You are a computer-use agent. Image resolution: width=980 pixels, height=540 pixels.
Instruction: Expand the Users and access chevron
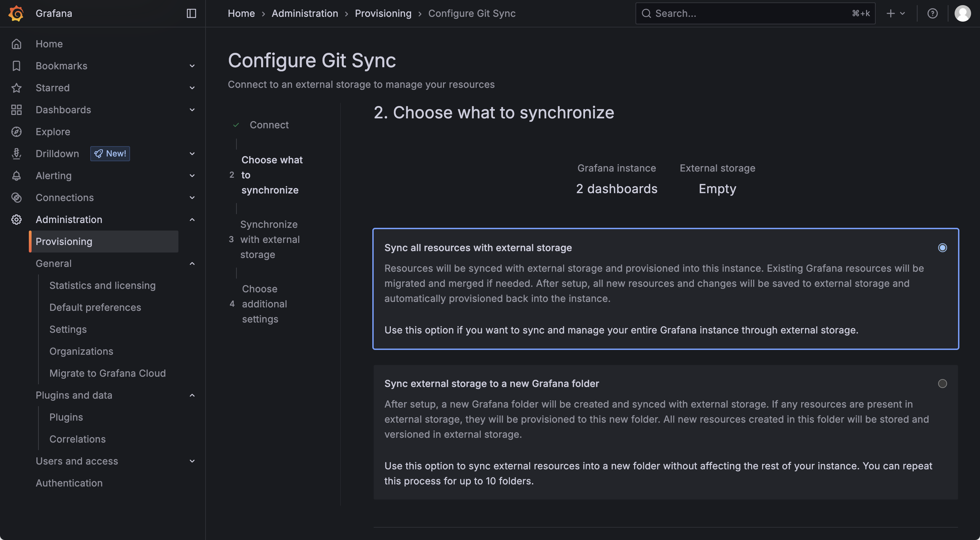point(192,461)
